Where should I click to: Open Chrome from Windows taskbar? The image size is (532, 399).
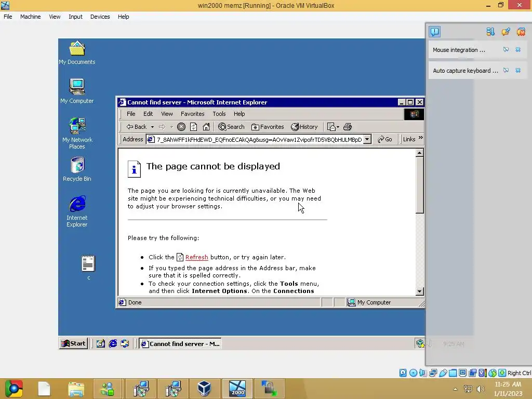(x=14, y=389)
